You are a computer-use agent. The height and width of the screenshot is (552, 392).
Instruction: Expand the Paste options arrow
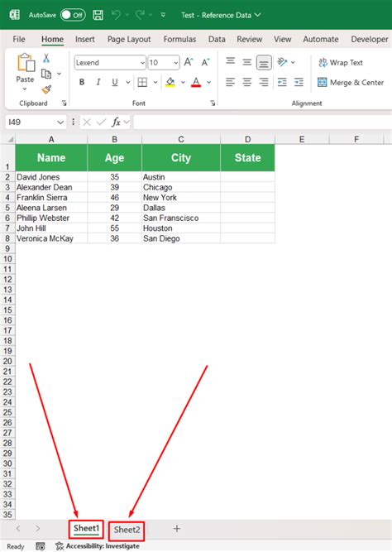point(25,89)
